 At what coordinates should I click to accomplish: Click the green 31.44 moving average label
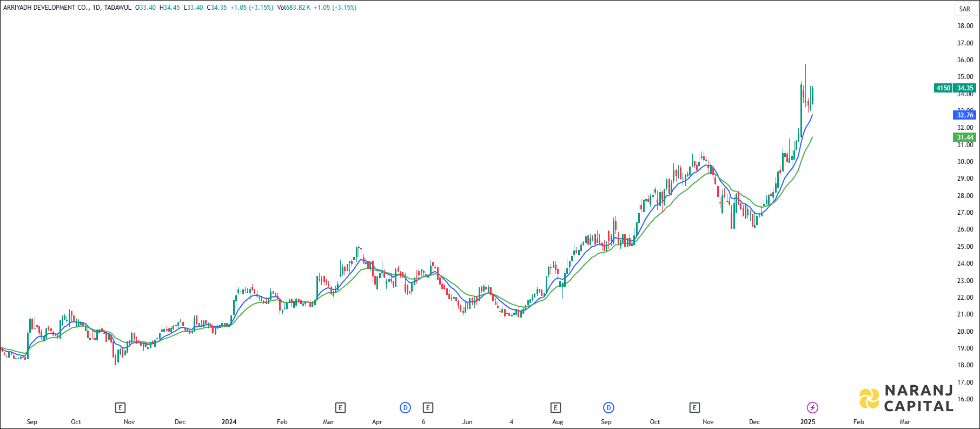965,137
